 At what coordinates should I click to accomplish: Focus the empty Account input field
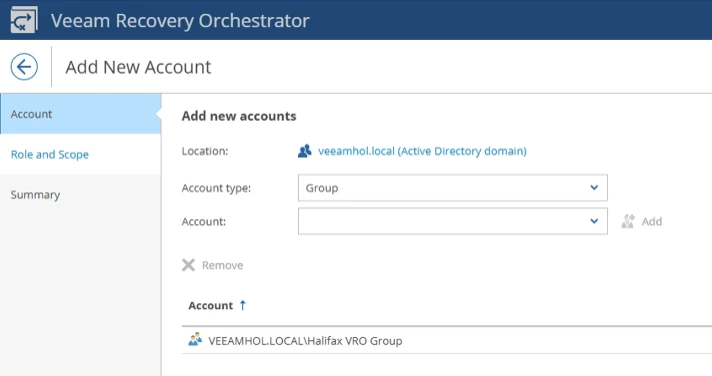pyautogui.click(x=443, y=221)
